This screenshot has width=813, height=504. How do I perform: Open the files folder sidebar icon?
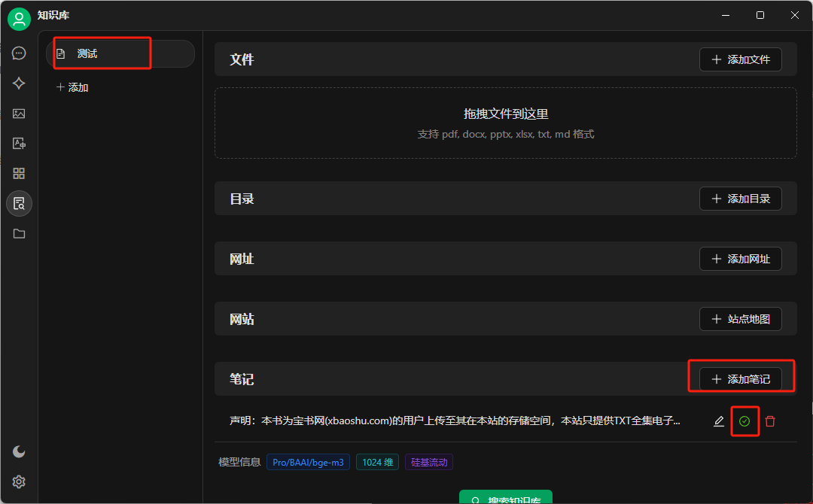click(19, 234)
